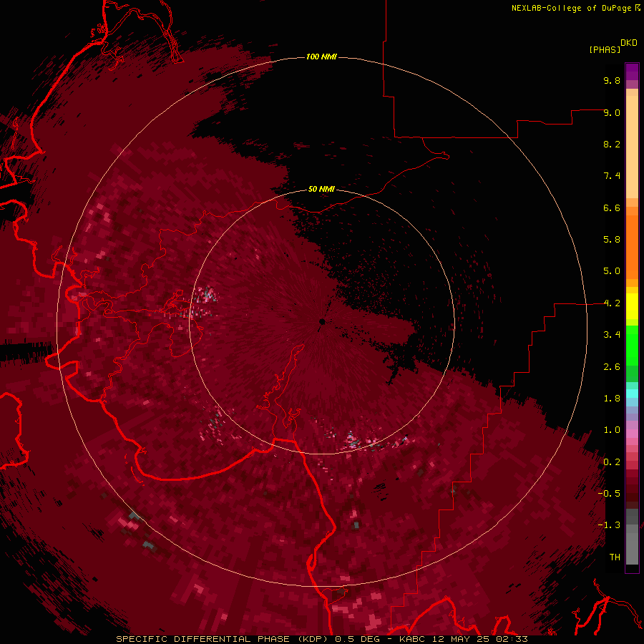Click the 5.0 value on the color scale
Image resolution: width=644 pixels, height=644 pixels.
pos(612,271)
